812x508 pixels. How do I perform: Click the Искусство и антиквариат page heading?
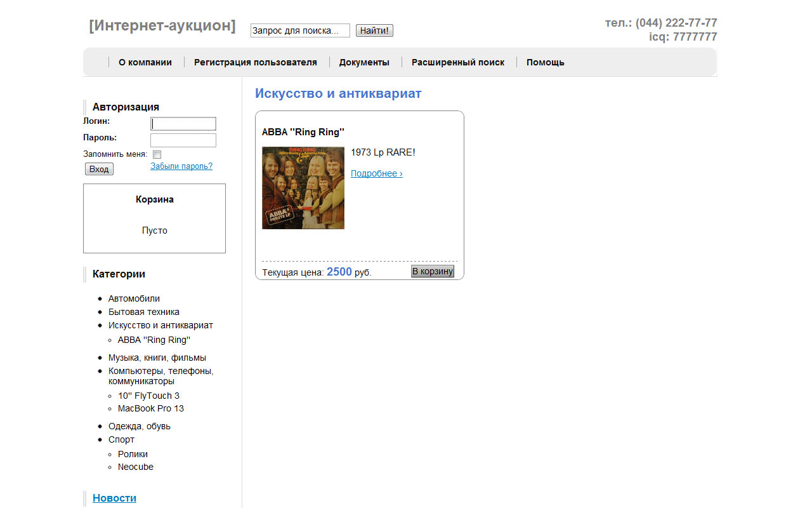click(338, 93)
